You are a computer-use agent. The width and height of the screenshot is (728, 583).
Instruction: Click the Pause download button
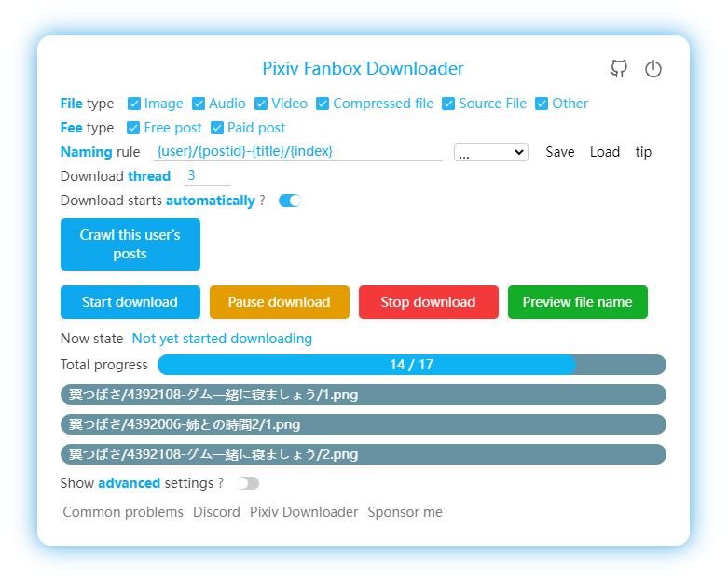click(x=280, y=302)
